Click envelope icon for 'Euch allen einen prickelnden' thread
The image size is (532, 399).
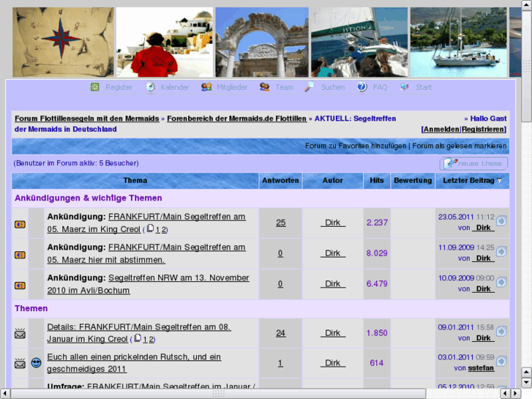(20, 363)
